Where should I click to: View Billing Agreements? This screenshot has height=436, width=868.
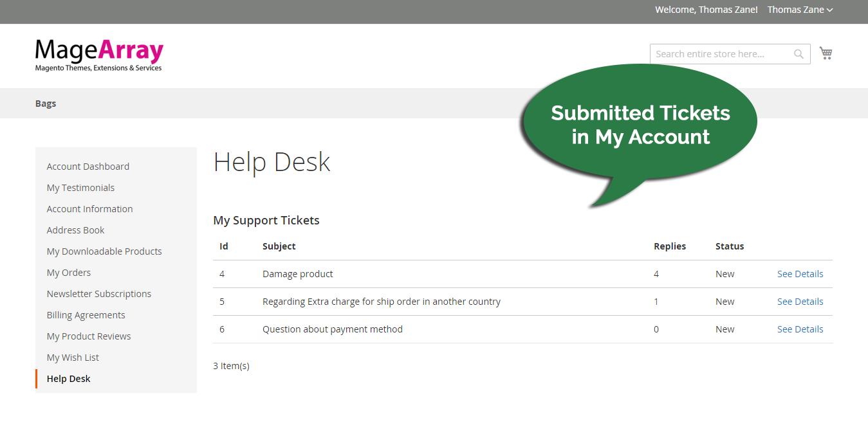tap(86, 314)
